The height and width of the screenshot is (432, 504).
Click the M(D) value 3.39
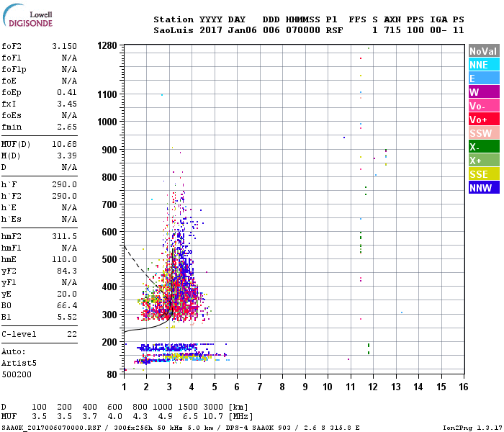[67, 156]
